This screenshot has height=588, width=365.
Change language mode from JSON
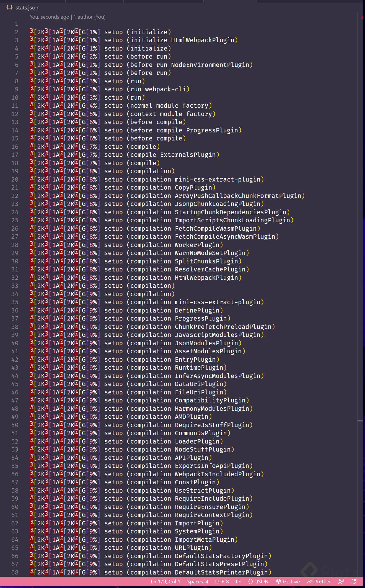click(x=258, y=582)
